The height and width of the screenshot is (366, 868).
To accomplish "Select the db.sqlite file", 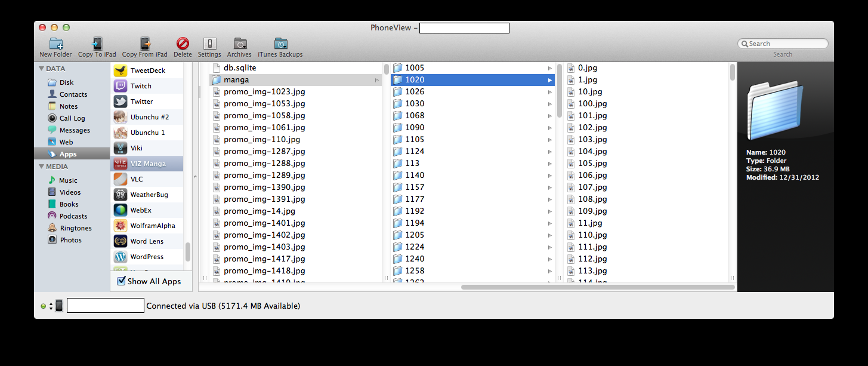I will pyautogui.click(x=240, y=68).
